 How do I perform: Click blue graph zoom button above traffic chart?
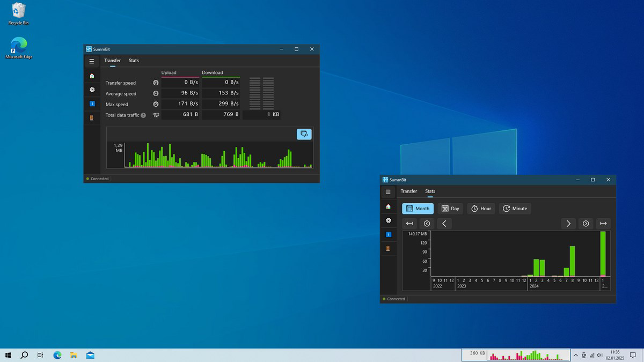tap(304, 134)
